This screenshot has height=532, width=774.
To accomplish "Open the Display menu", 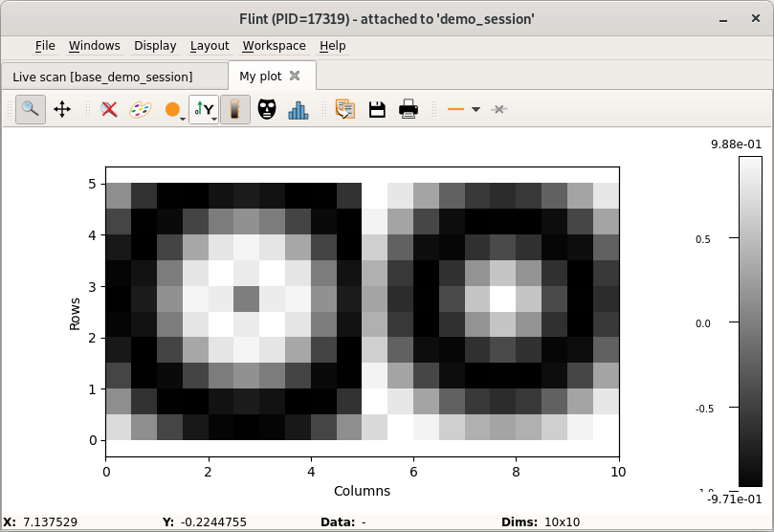I will pyautogui.click(x=155, y=46).
